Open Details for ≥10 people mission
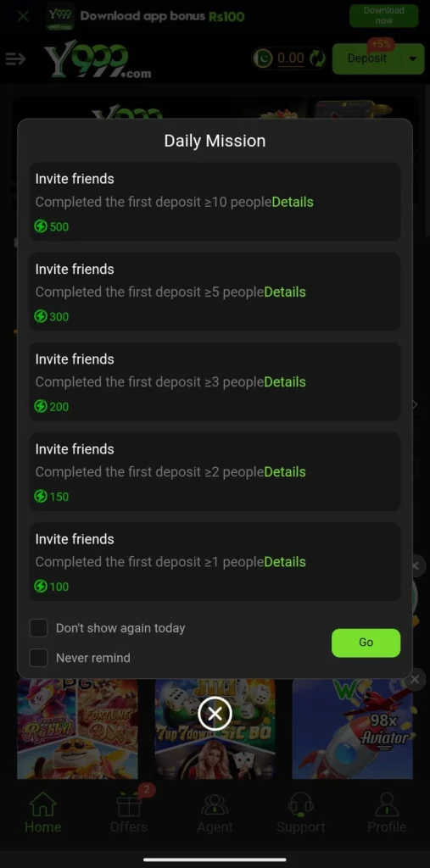 293,202
